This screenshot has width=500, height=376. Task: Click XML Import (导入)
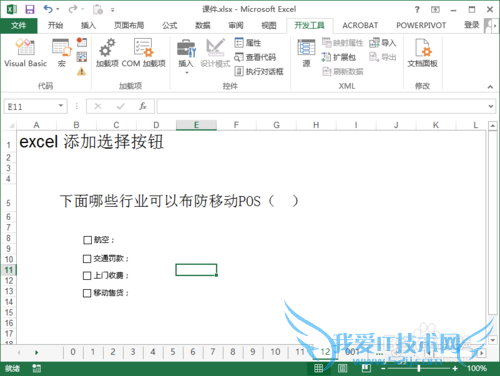[383, 43]
